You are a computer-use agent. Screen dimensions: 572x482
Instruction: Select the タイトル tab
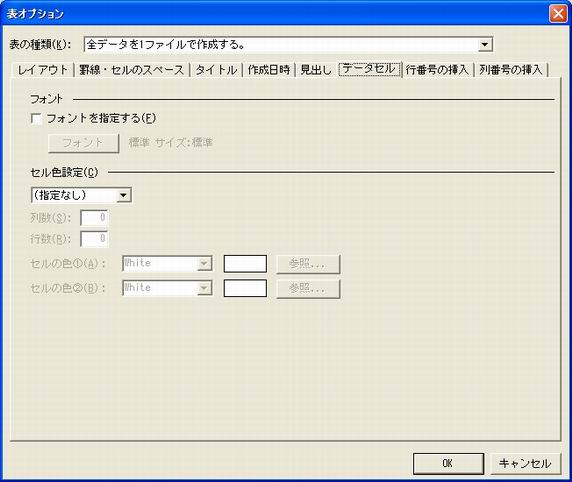click(x=216, y=70)
